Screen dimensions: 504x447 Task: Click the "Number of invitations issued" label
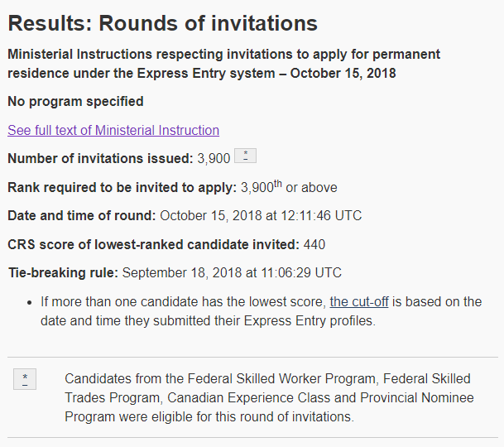pyautogui.click(x=101, y=158)
